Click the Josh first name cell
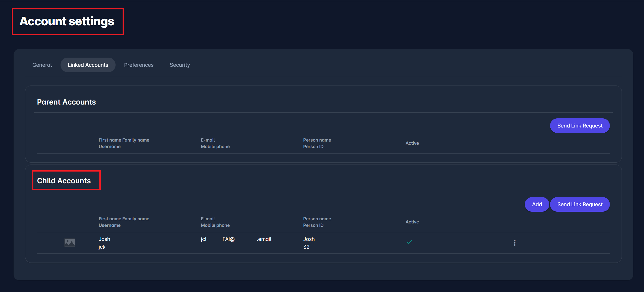The height and width of the screenshot is (292, 644). (104, 239)
